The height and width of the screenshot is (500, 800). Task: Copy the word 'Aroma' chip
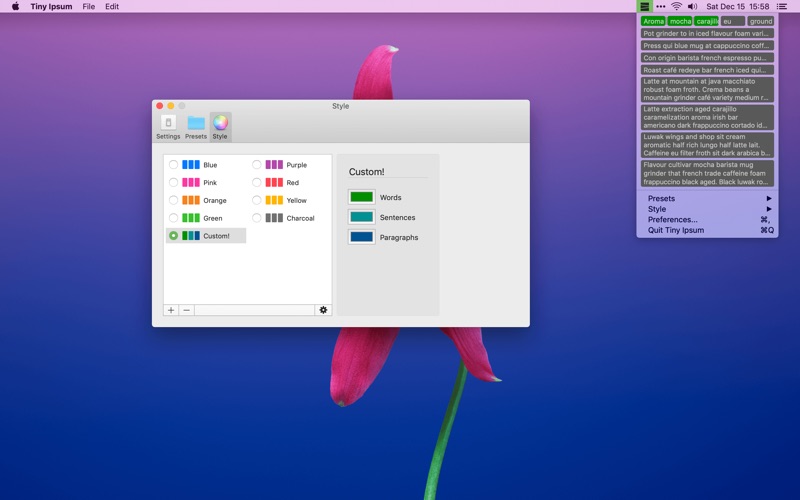pyautogui.click(x=654, y=21)
